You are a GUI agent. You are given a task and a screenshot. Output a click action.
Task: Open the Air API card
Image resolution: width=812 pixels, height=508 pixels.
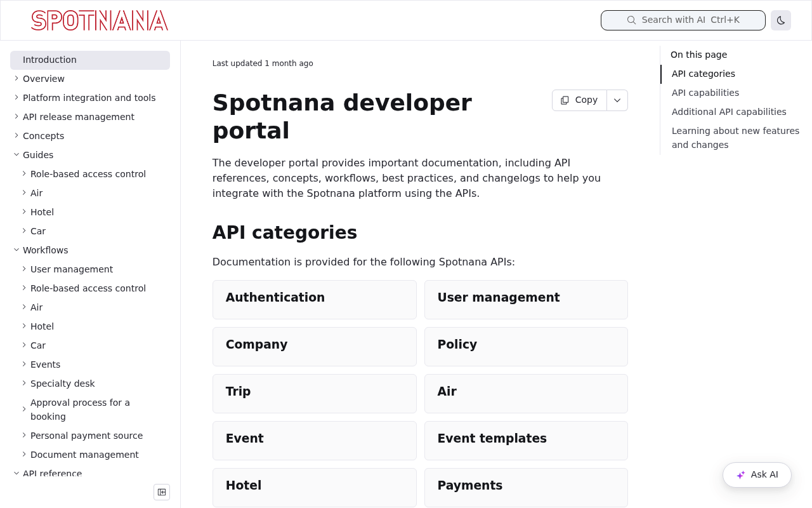[526, 394]
